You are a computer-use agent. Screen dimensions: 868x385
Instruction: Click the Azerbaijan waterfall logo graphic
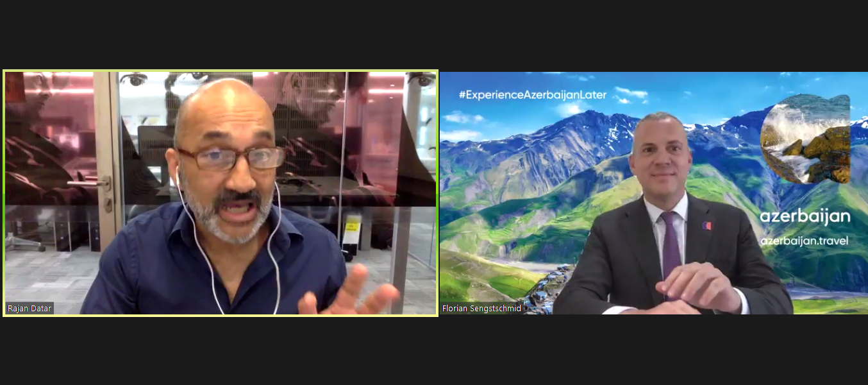(x=805, y=139)
